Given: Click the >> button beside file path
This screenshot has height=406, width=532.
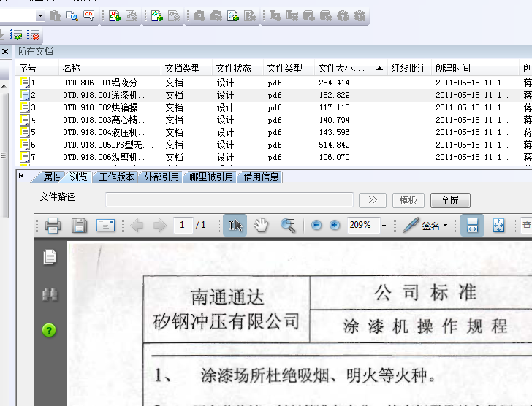Looking at the screenshot, I should point(373,200).
